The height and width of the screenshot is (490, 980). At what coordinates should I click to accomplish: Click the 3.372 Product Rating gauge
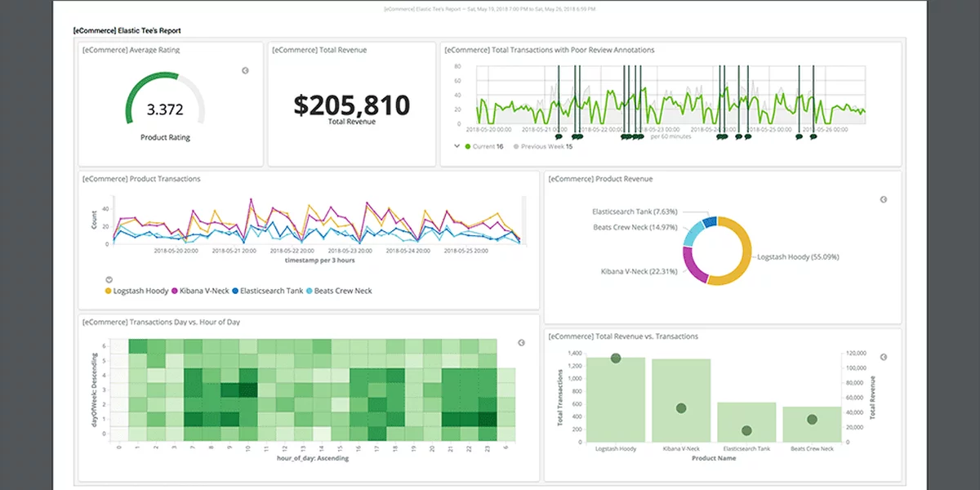(x=165, y=109)
